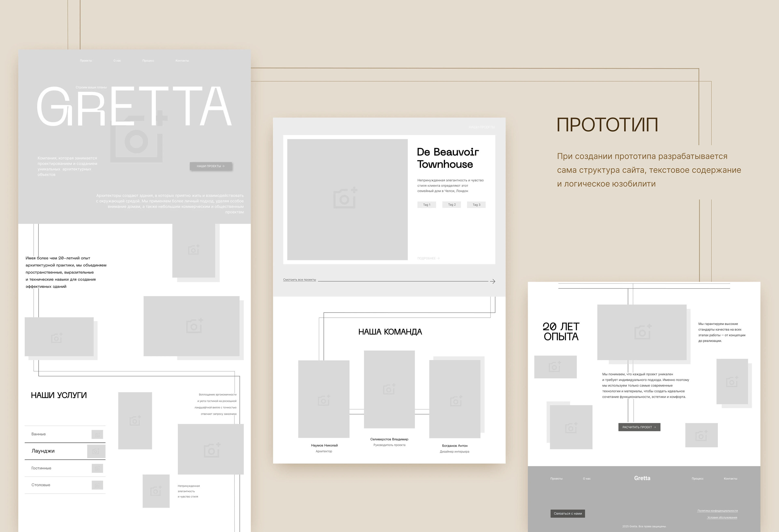
Task: Select the Процесс top navigation link
Action: click(x=148, y=61)
